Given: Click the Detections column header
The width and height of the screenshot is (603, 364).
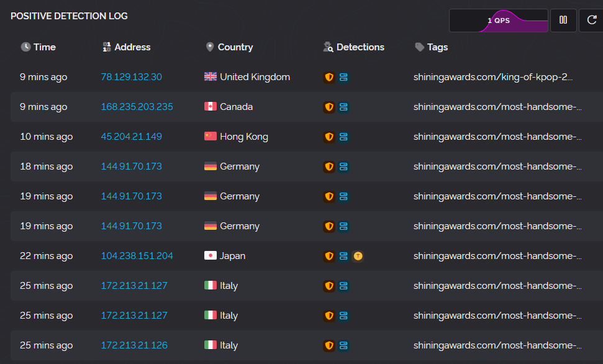Looking at the screenshot, I should [x=354, y=47].
